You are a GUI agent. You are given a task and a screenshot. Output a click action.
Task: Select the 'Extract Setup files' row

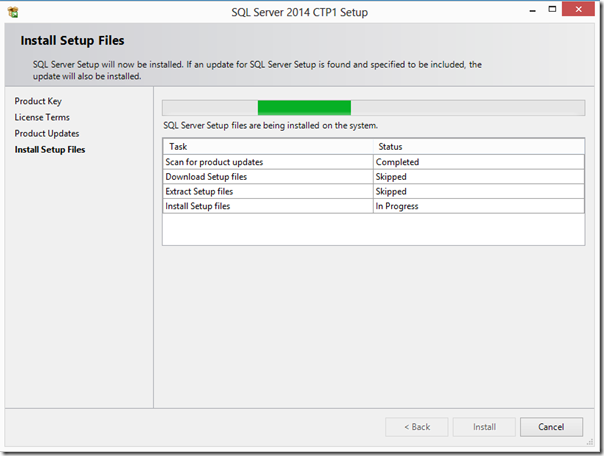(x=374, y=191)
